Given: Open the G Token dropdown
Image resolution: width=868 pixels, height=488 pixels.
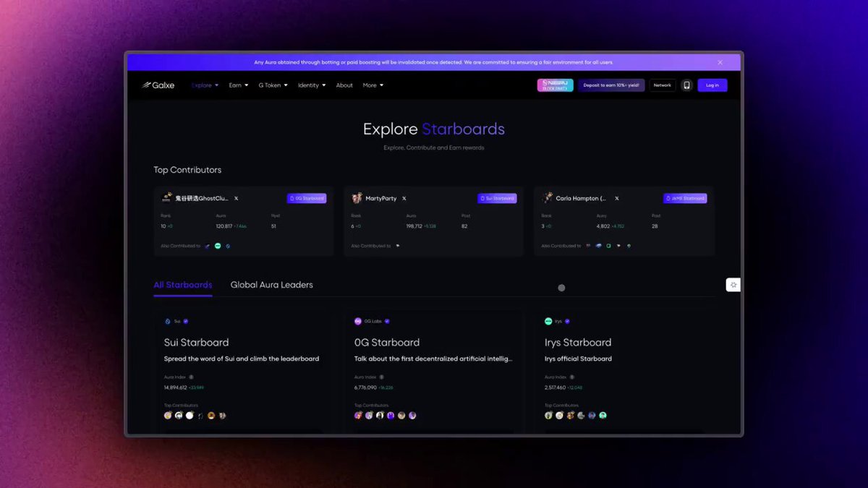Looking at the screenshot, I should pyautogui.click(x=273, y=85).
